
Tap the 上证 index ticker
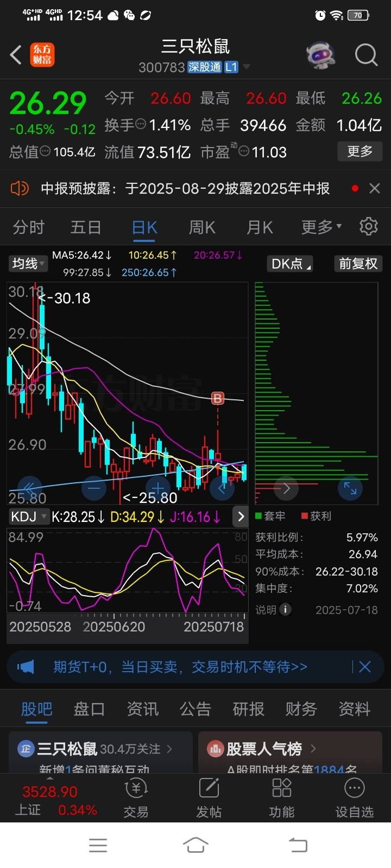[56, 800]
